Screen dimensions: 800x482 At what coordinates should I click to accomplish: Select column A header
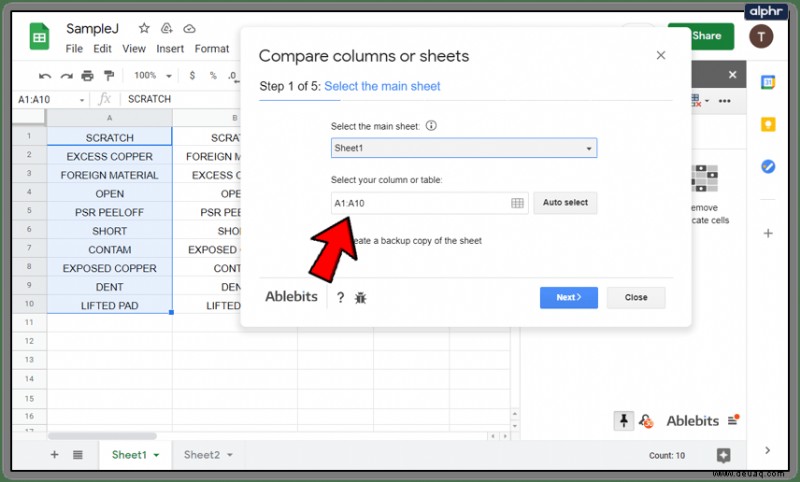point(110,118)
